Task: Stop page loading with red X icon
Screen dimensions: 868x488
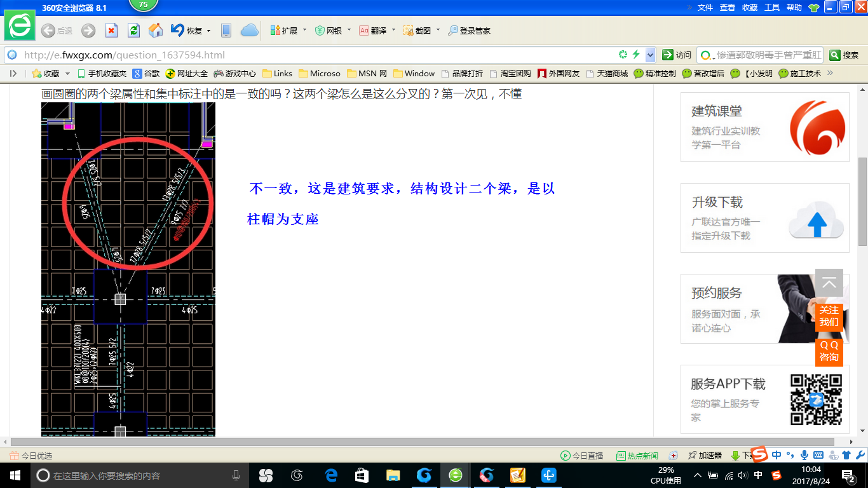Action: (x=111, y=30)
